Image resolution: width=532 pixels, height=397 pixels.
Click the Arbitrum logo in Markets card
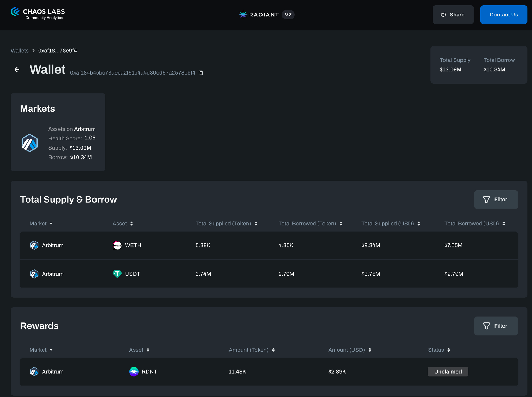click(x=30, y=143)
